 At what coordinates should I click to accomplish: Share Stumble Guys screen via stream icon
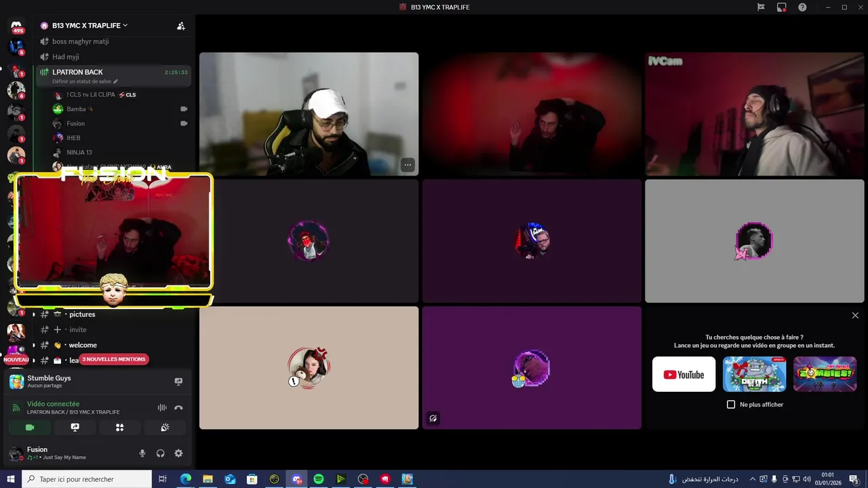[178, 382]
